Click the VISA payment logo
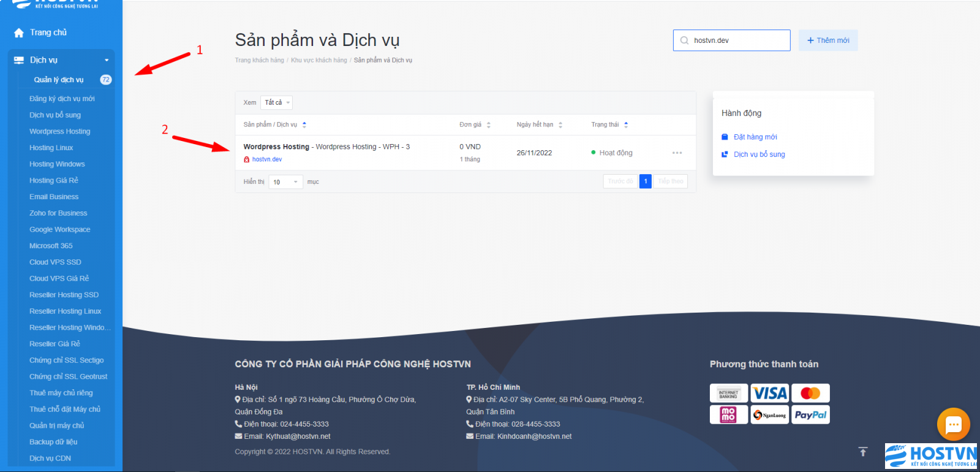Screen dimensions: 980x472 769,393
